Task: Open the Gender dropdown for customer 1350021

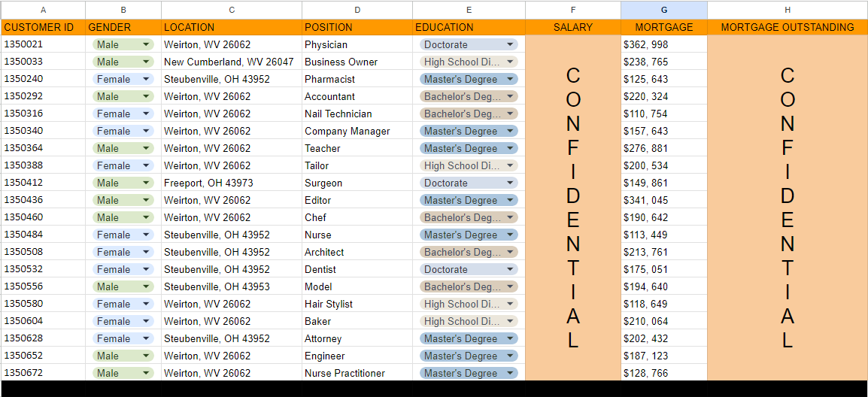Action: 146,44
